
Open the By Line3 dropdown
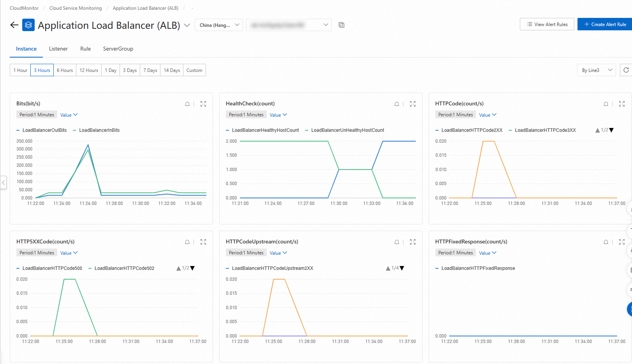click(596, 70)
